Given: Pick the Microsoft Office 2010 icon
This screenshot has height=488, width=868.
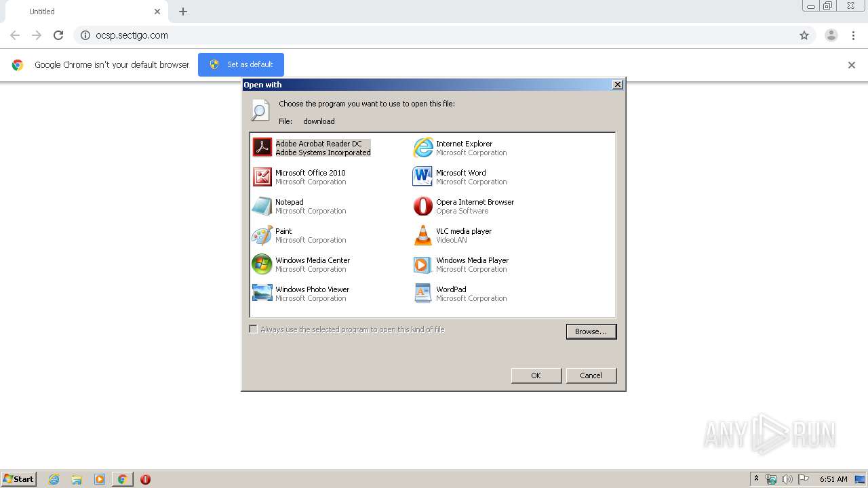Looking at the screenshot, I should pyautogui.click(x=262, y=176).
